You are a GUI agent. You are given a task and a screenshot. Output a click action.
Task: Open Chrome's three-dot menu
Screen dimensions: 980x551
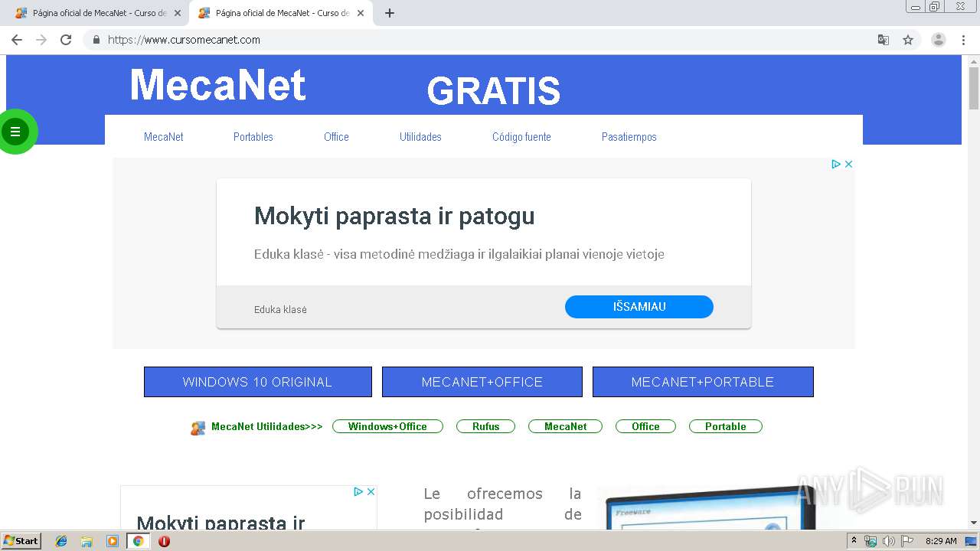pos(964,40)
